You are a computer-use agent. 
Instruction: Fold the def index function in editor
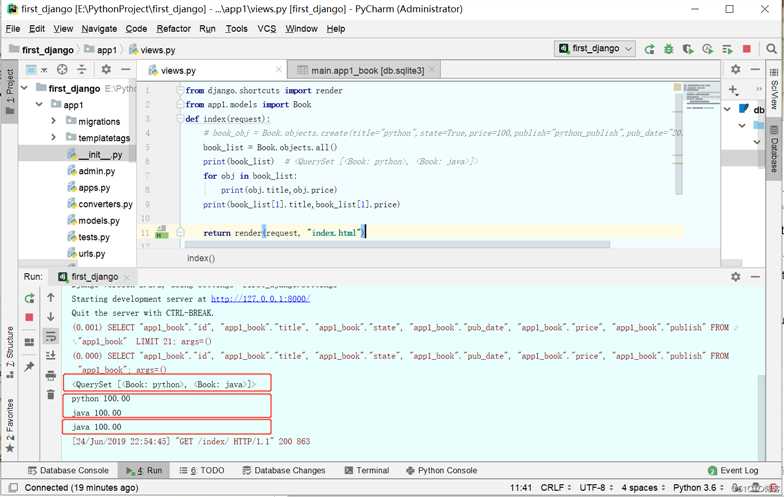point(180,119)
